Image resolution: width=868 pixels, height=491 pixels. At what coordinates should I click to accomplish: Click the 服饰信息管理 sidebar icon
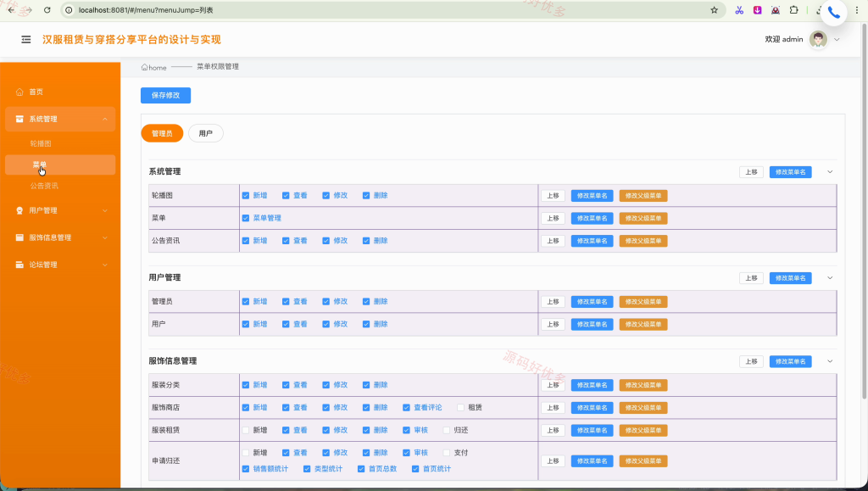click(19, 237)
